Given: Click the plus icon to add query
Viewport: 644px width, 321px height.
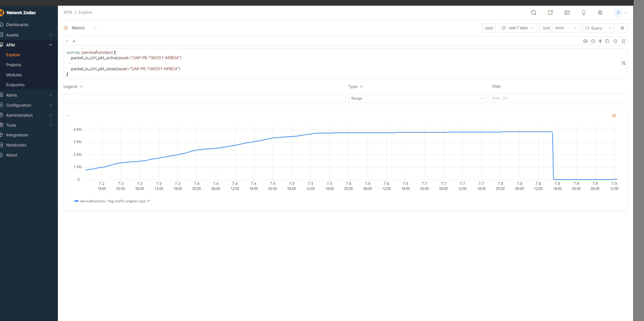Looking at the screenshot, I should pos(600,41).
